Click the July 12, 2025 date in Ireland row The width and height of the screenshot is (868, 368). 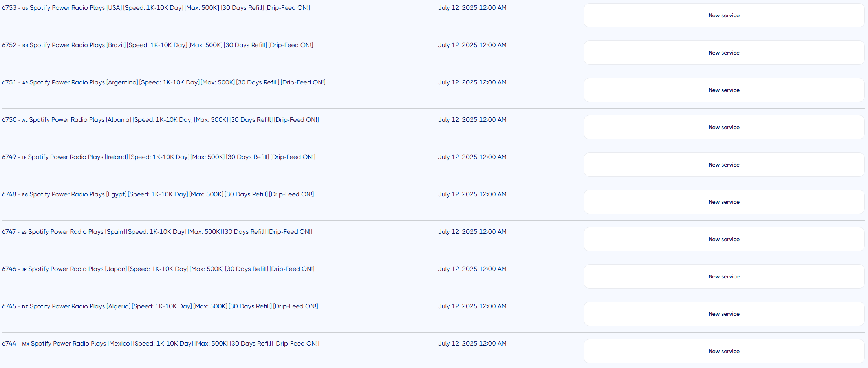(x=472, y=157)
